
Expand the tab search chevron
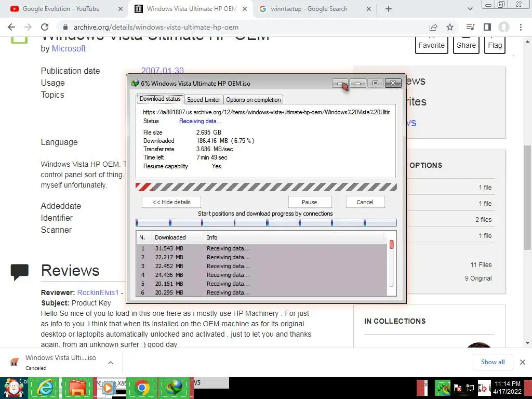pyautogui.click(x=470, y=9)
